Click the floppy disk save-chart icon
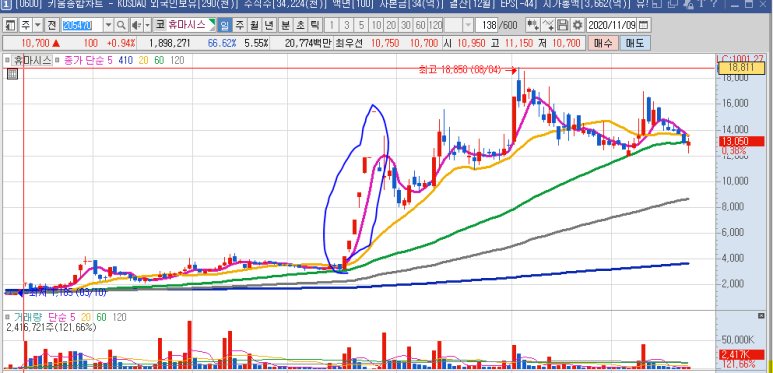This screenshot has width=773, height=373. pos(563,25)
